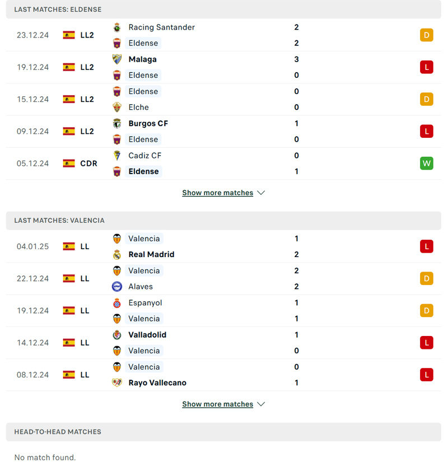Click the Racing Santander club crest

tap(117, 27)
